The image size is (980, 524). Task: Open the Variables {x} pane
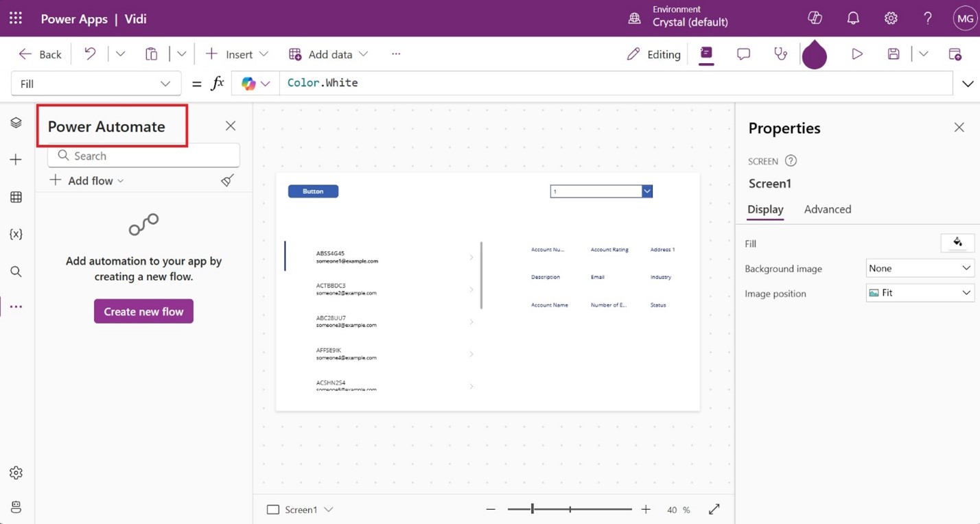[16, 234]
